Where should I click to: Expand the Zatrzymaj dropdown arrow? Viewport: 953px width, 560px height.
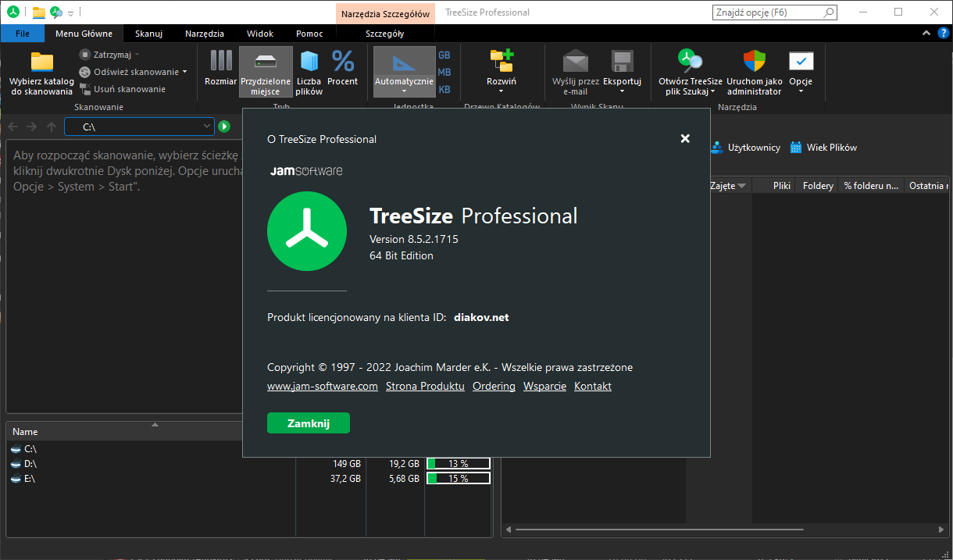point(137,55)
